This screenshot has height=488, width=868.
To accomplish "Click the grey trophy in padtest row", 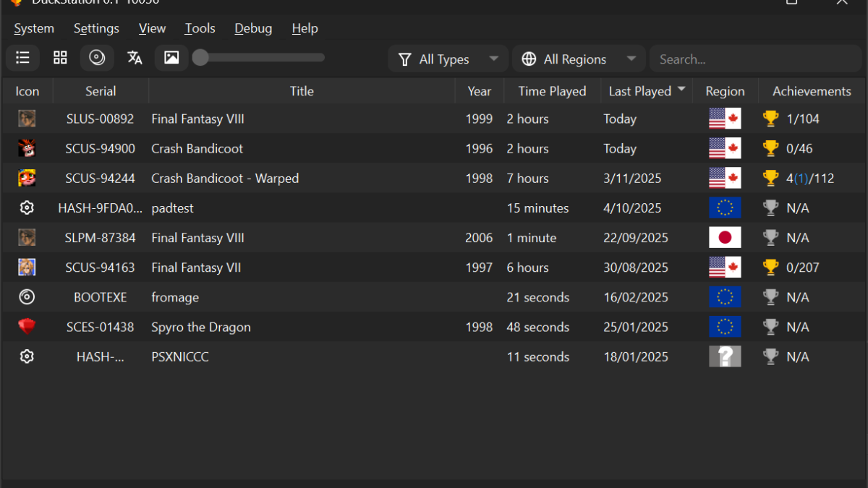I will point(771,208).
